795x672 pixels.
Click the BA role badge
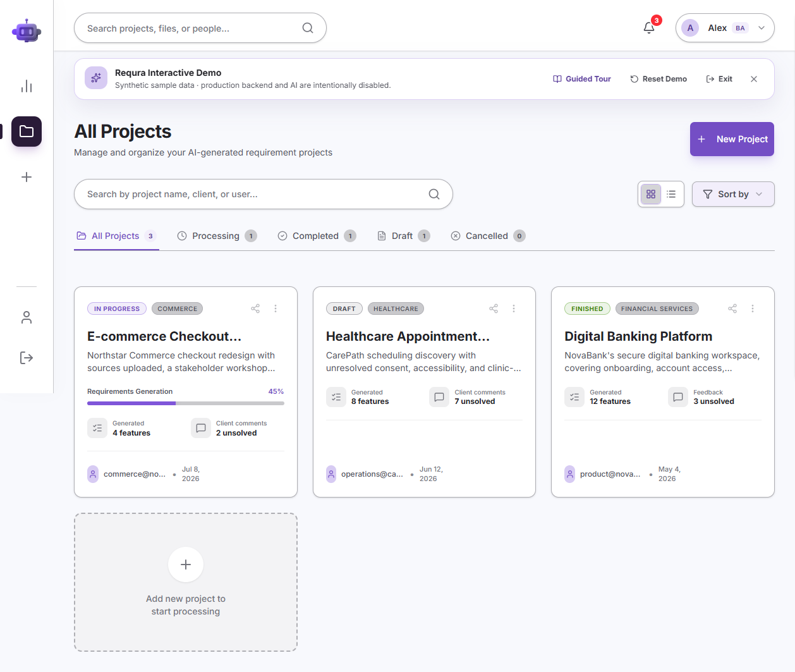(740, 28)
